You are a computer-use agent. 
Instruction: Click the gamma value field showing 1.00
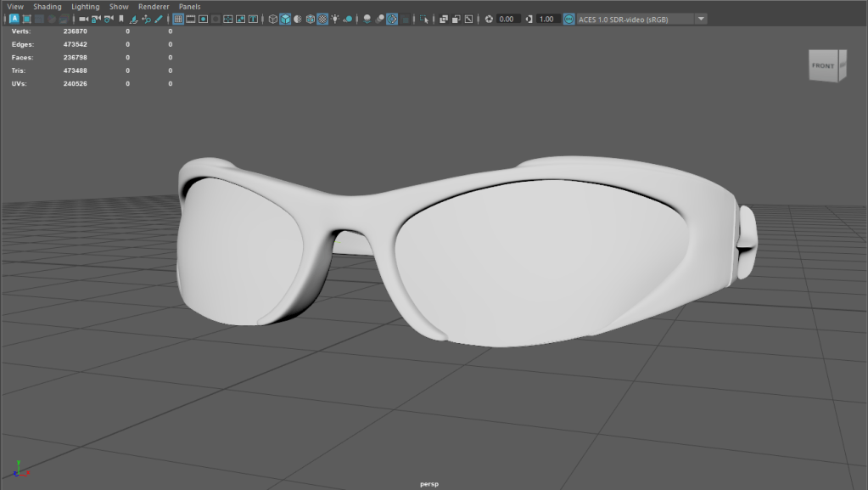coord(547,19)
